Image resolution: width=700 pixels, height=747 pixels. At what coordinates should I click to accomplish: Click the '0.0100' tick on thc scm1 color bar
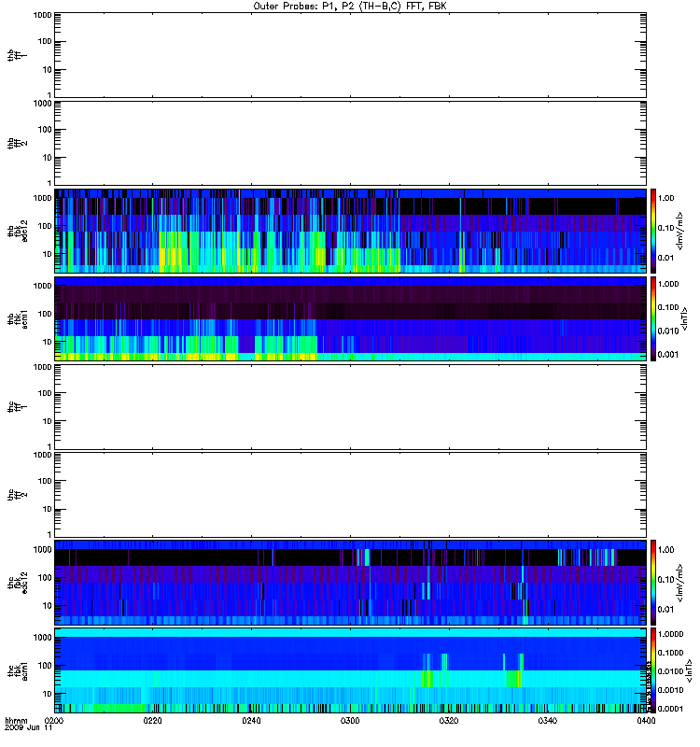[x=670, y=671]
